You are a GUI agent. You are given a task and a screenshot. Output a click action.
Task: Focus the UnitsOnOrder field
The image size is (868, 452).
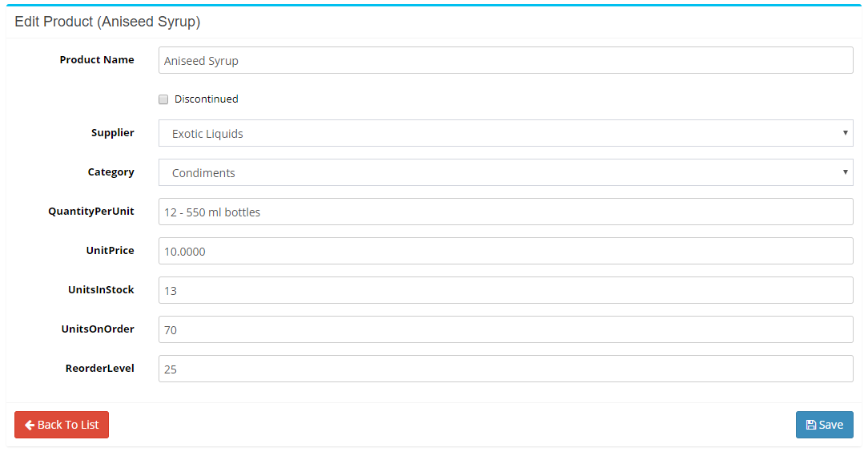[x=505, y=329]
